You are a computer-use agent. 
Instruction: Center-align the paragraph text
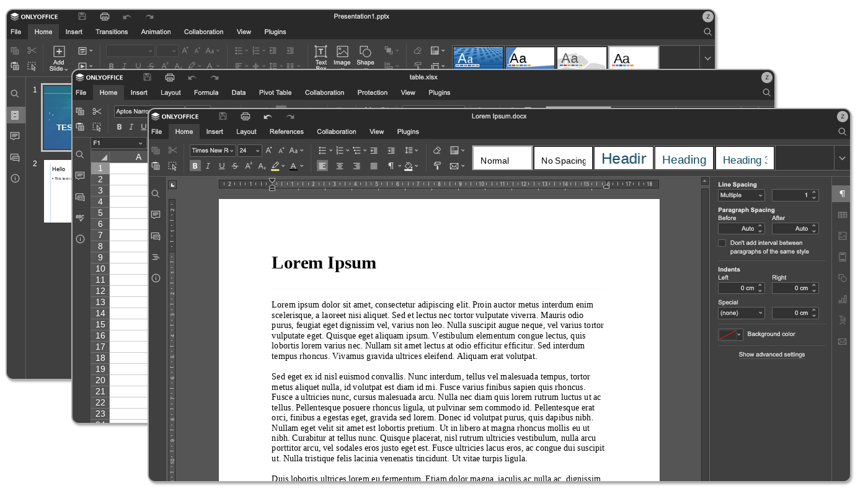[x=340, y=166]
